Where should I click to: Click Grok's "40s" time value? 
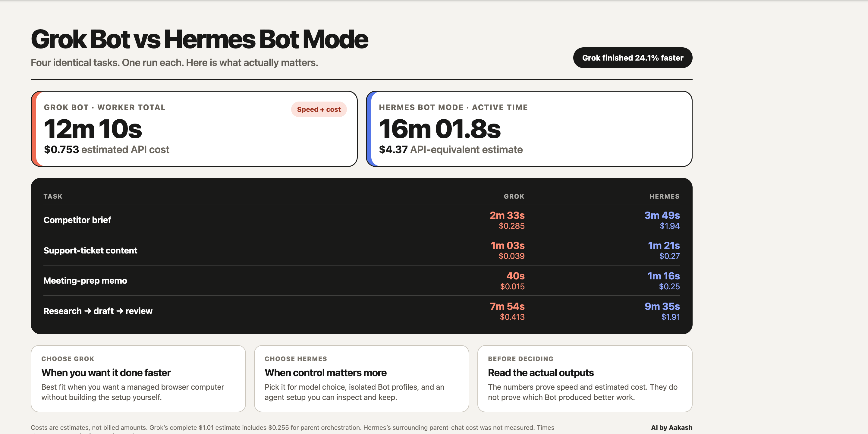pos(516,276)
